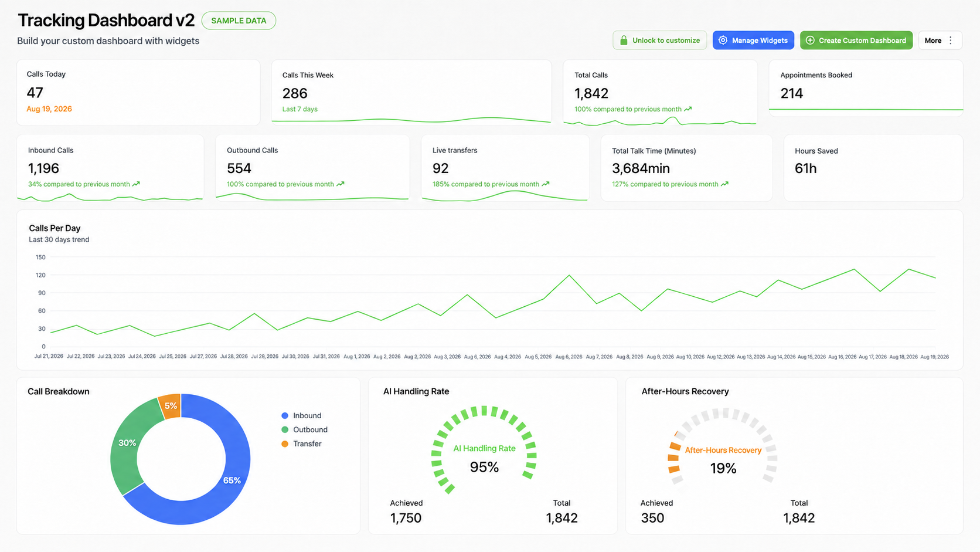
Task: Click the Aug 19, 2026 axis label on the chart
Action: [934, 357]
